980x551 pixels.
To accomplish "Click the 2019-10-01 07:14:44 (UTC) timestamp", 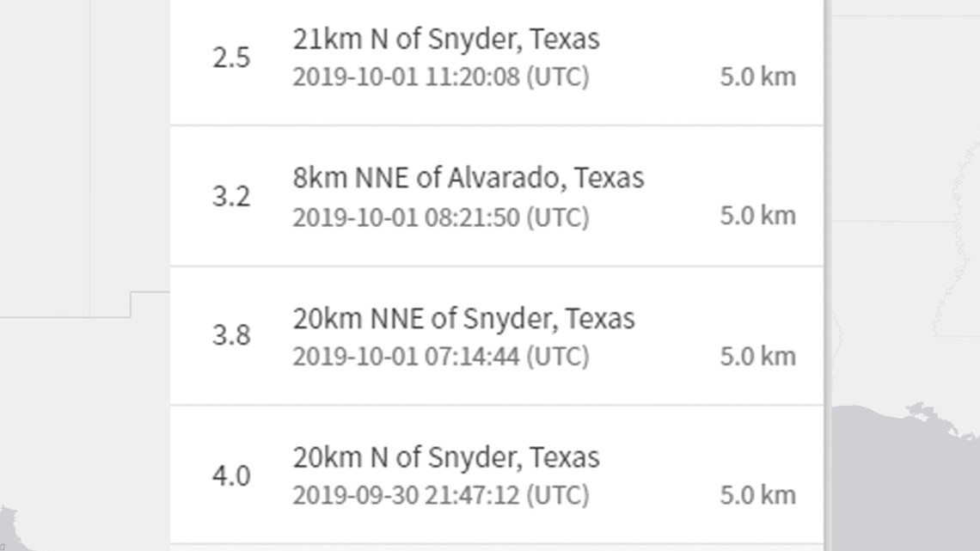I will click(x=441, y=357).
